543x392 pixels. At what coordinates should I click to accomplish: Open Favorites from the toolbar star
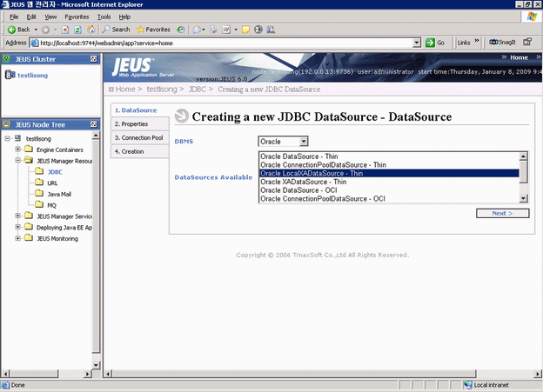pyautogui.click(x=153, y=30)
